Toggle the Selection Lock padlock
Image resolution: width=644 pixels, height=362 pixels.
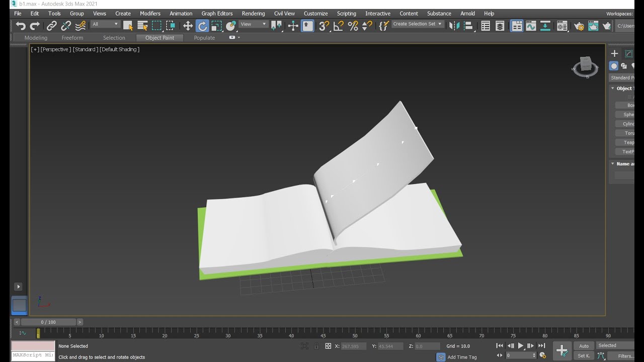coord(316,346)
